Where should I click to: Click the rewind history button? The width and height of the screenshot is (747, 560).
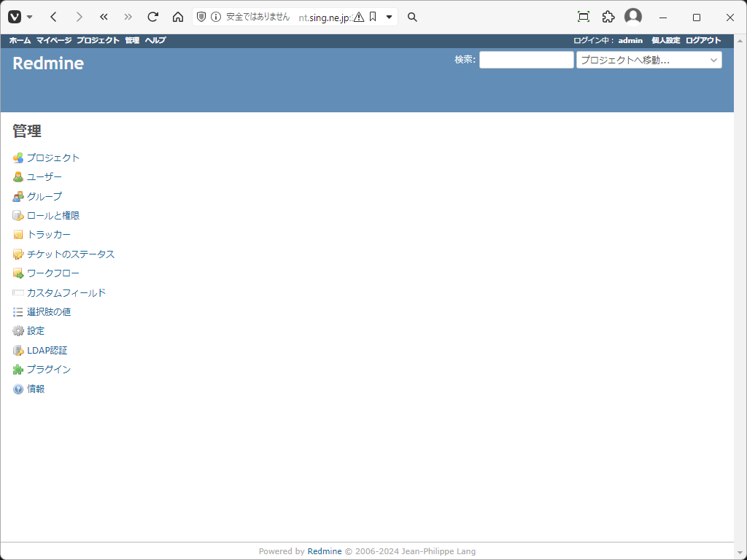click(104, 17)
